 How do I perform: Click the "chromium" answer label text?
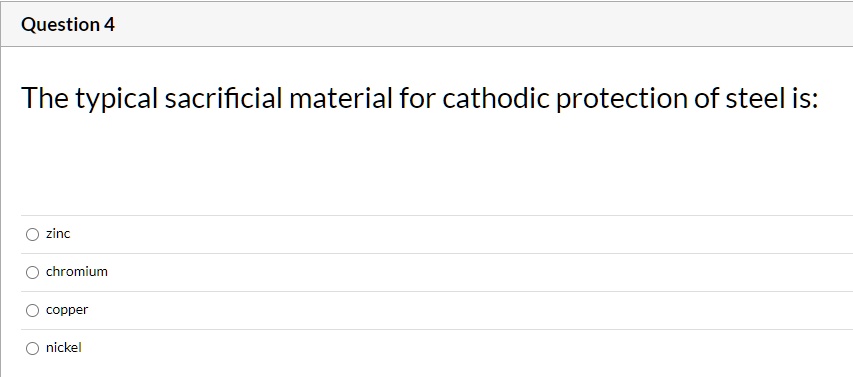coord(77,271)
